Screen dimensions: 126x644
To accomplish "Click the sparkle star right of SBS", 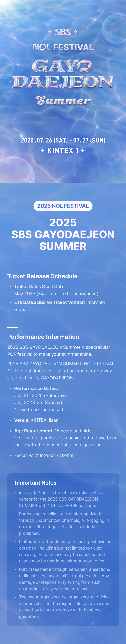I will [x=76, y=32].
